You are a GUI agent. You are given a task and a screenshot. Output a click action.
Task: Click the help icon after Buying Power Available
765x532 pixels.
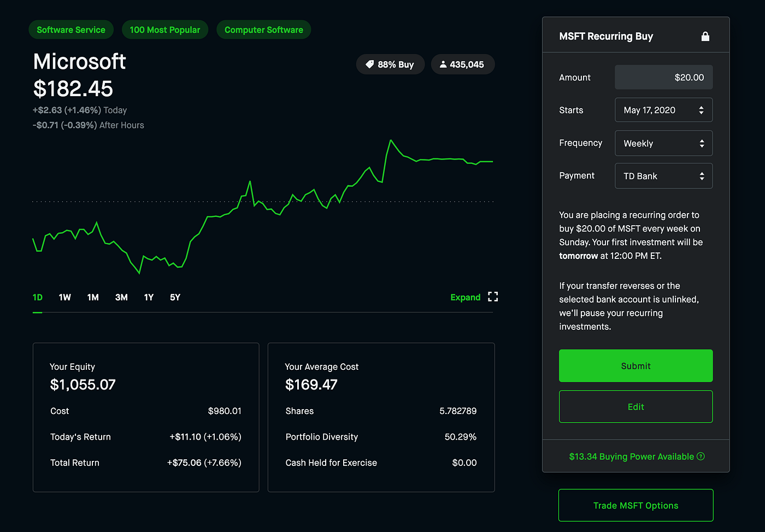click(x=701, y=457)
